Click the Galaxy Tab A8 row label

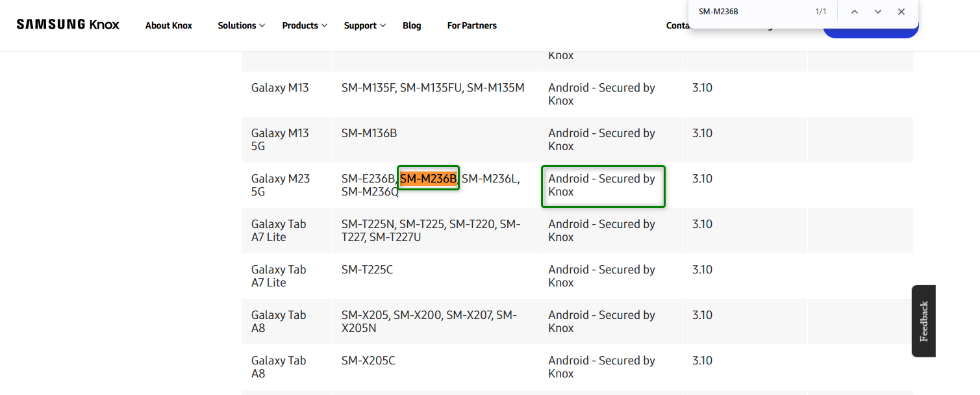(x=279, y=322)
